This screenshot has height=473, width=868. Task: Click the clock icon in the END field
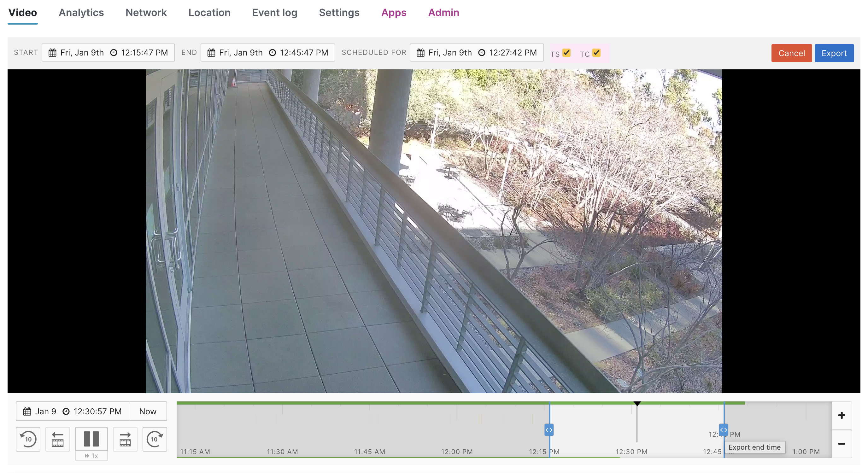click(272, 53)
